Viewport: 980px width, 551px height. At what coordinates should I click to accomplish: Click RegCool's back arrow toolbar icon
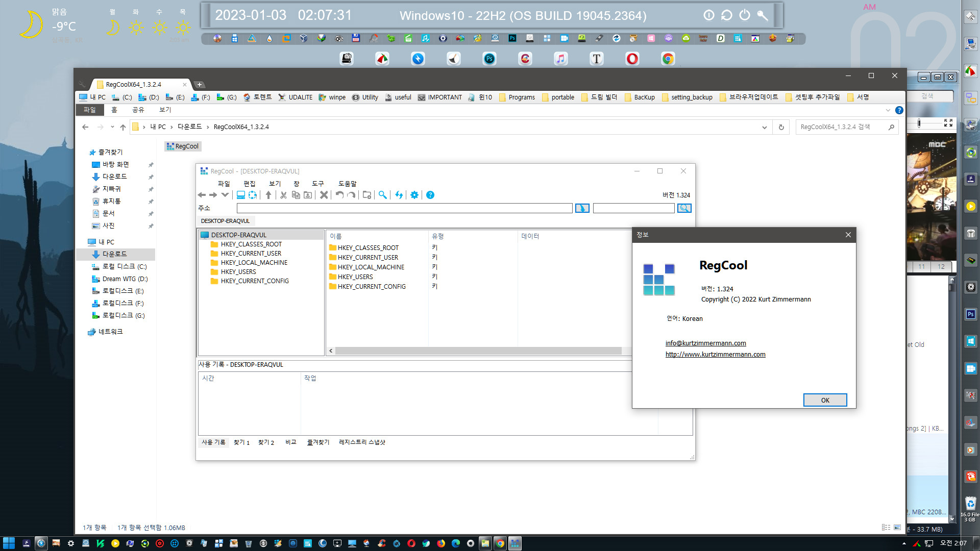(x=202, y=195)
